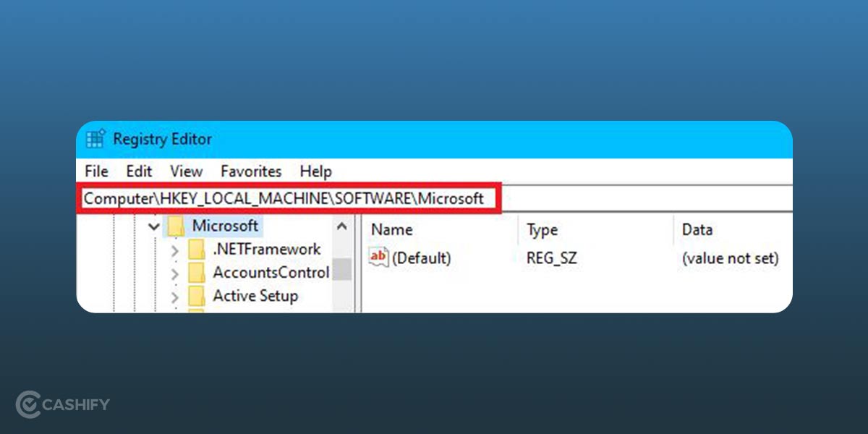868x434 pixels.
Task: Open the View menu
Action: coord(186,171)
